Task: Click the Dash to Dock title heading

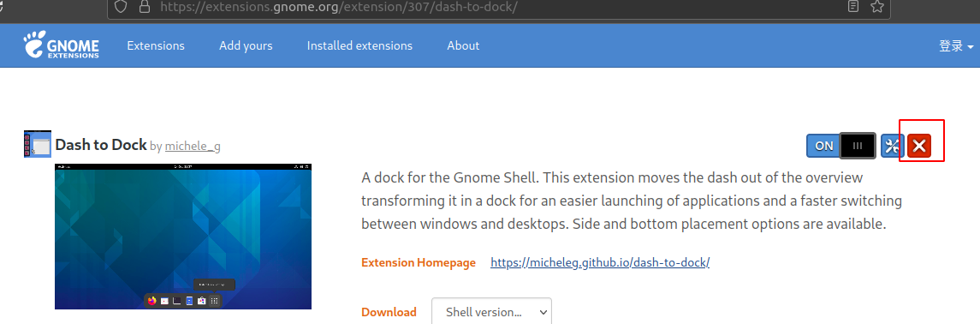Action: pos(101,145)
